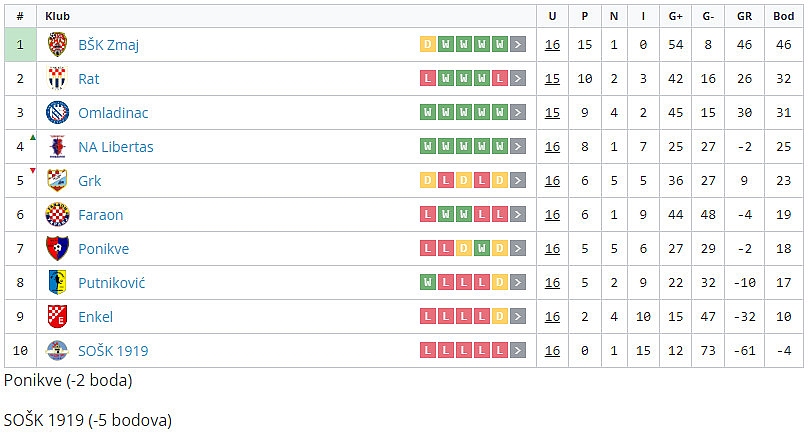Click the Ponikve club crest icon
Image resolution: width=808 pixels, height=433 pixels.
click(x=57, y=248)
